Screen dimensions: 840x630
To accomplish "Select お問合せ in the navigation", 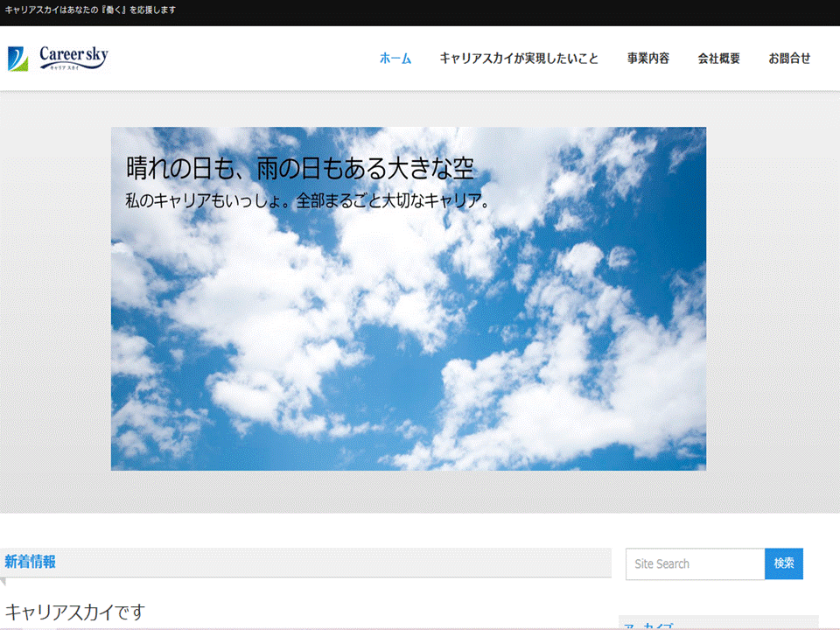I will coord(789,59).
